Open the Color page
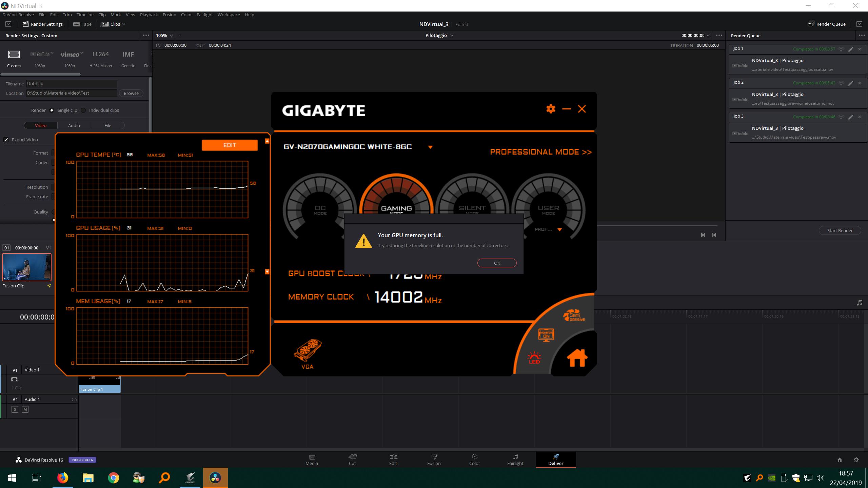868x488 pixels. (x=474, y=460)
